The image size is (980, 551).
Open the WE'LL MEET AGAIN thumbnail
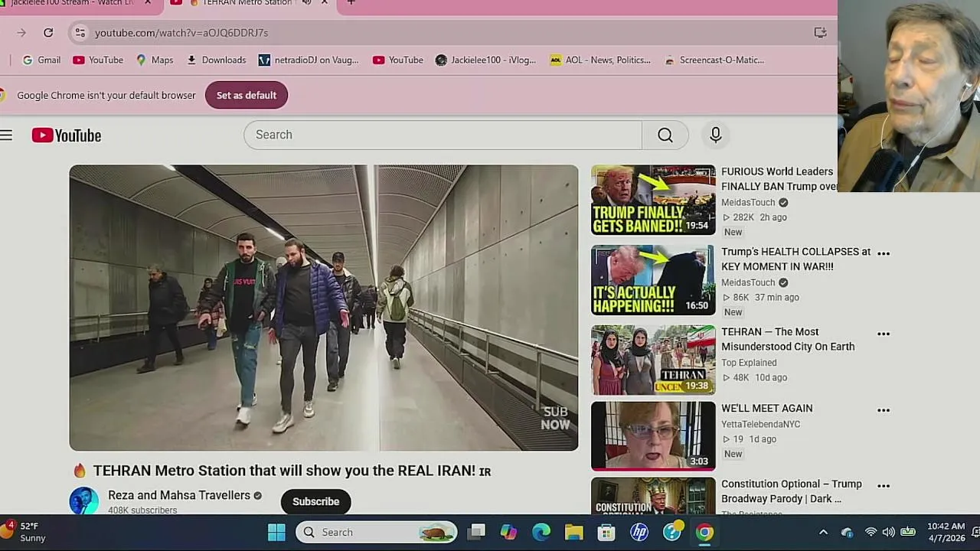pyautogui.click(x=653, y=436)
